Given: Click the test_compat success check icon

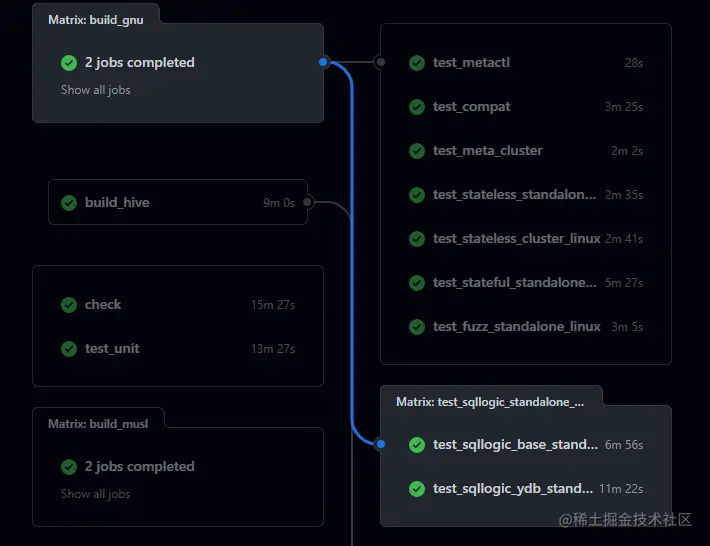Looking at the screenshot, I should pos(417,107).
